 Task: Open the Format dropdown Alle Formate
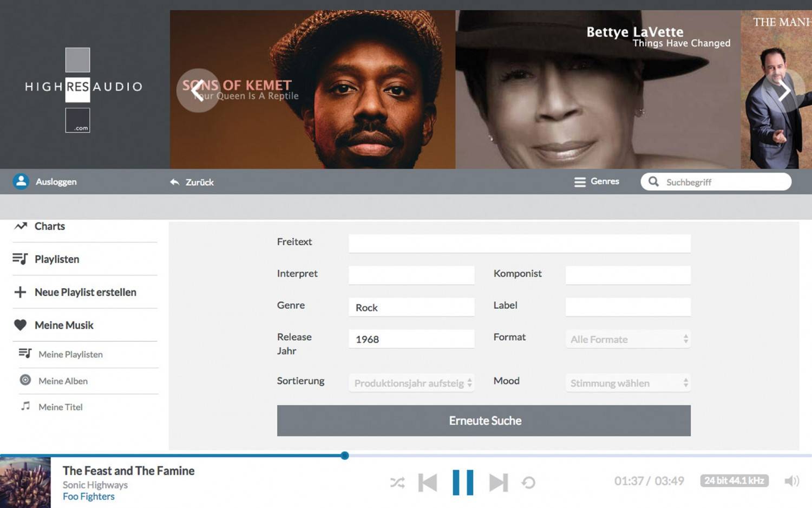(628, 339)
